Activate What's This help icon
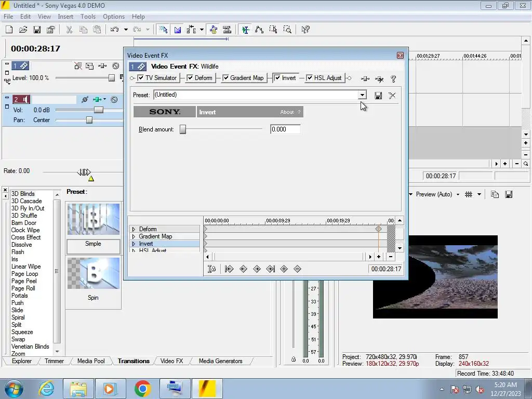Viewport: 532px width, 399px height. [305, 30]
